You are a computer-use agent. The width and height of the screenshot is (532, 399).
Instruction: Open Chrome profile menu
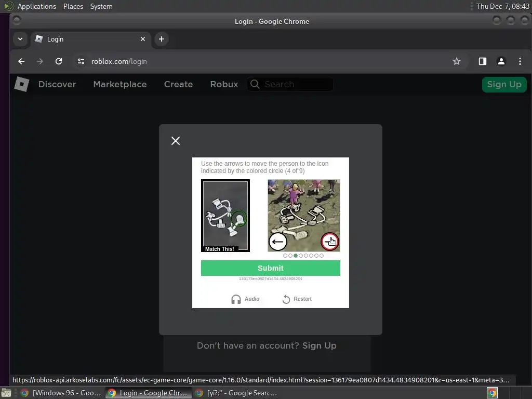(501, 61)
